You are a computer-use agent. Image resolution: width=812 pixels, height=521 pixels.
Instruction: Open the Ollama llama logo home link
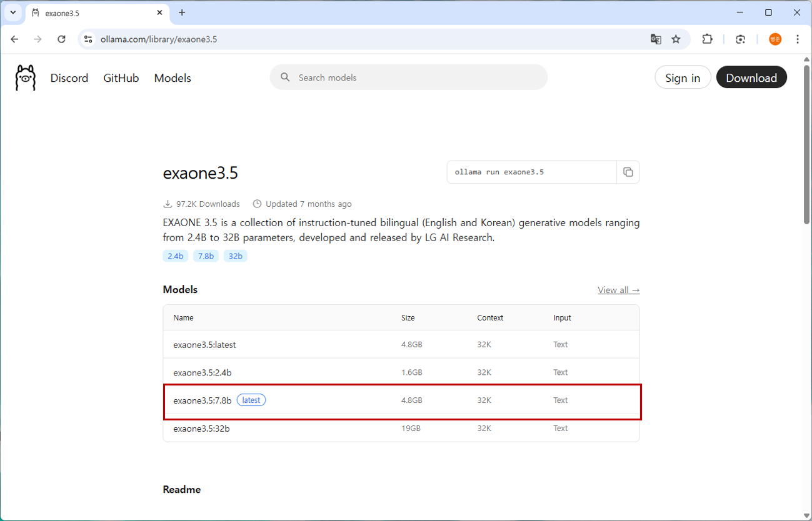coord(26,78)
